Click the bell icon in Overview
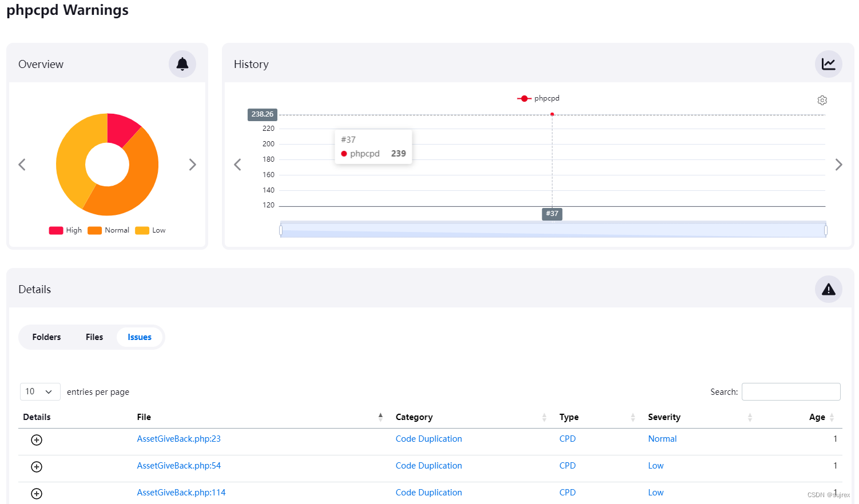 (182, 64)
